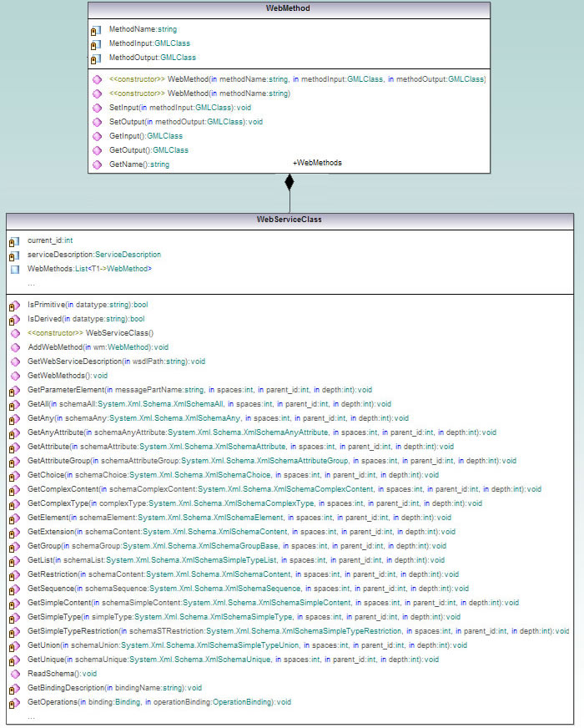Click the GetExtension method signature text
The image size is (584, 728).
pos(241,532)
